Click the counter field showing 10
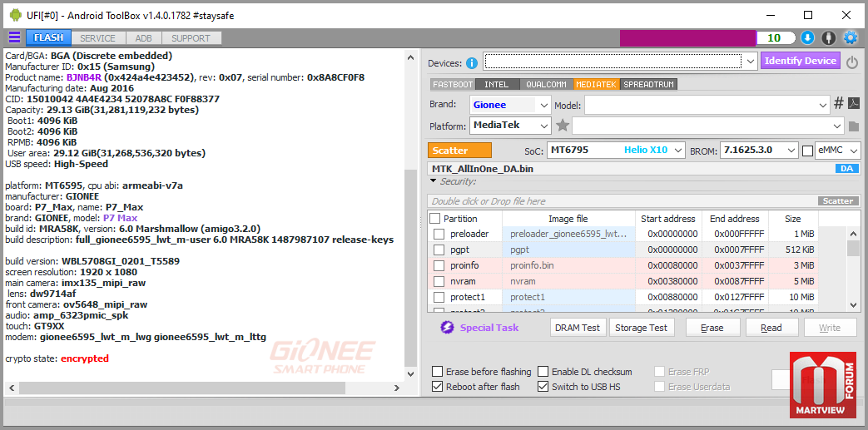Image resolution: width=868 pixels, height=430 pixels. pos(776,38)
